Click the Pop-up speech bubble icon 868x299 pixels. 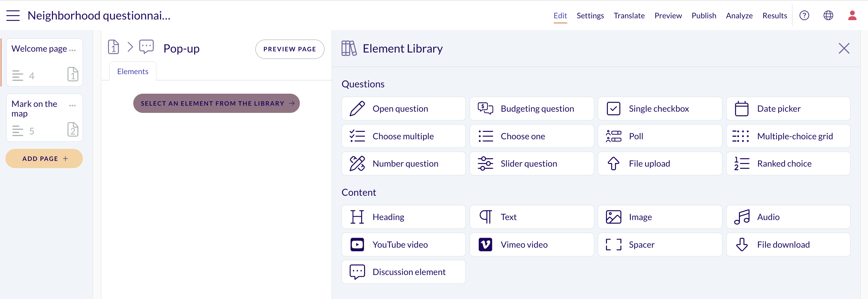point(146,47)
